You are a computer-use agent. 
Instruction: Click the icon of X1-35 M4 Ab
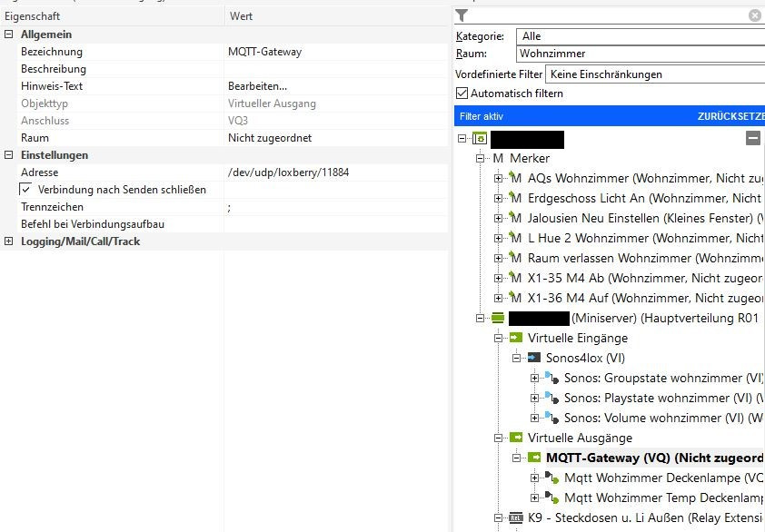(515, 278)
